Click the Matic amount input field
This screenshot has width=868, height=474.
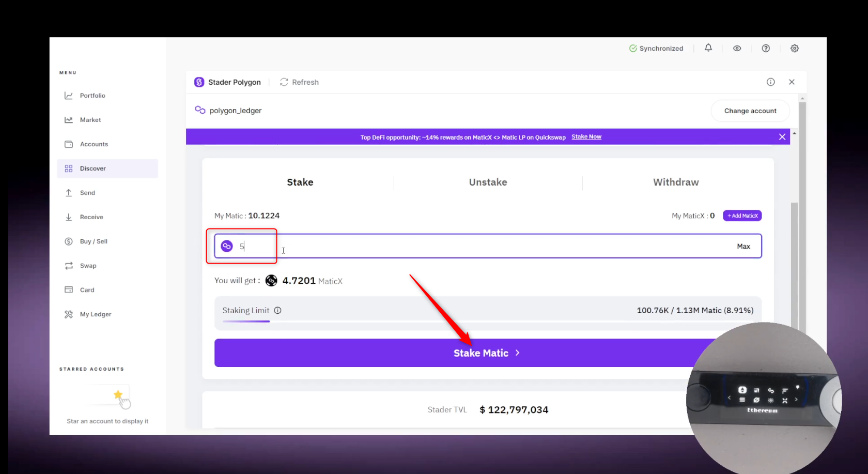488,246
